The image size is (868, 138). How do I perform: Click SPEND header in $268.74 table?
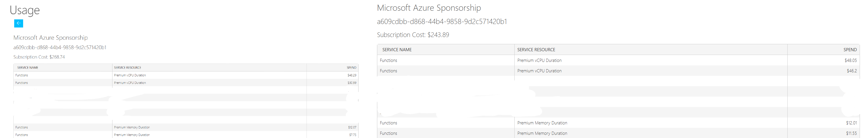click(x=351, y=67)
